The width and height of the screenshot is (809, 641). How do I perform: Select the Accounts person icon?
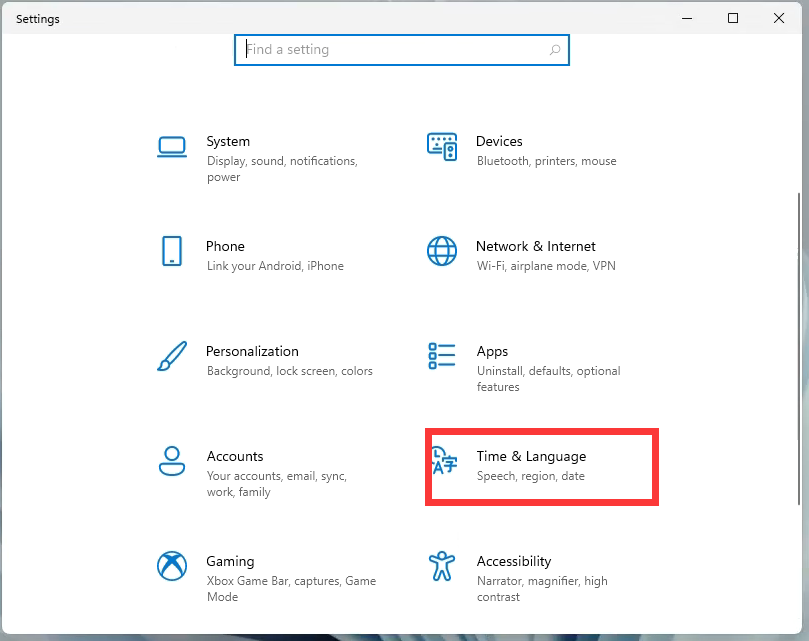tap(172, 461)
